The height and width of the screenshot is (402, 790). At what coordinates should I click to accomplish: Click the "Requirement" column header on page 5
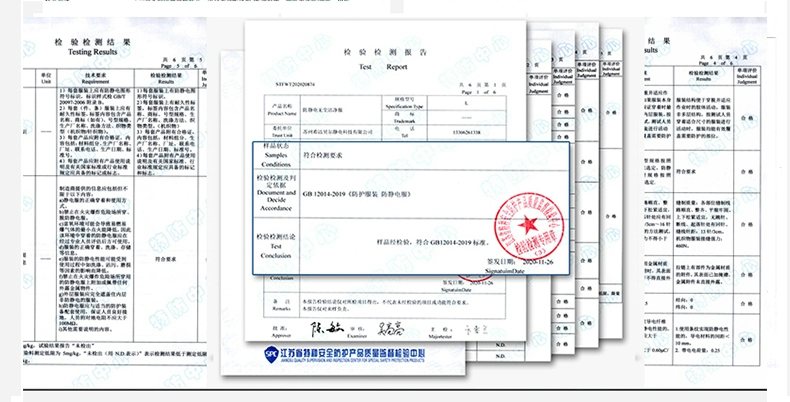click(x=96, y=82)
